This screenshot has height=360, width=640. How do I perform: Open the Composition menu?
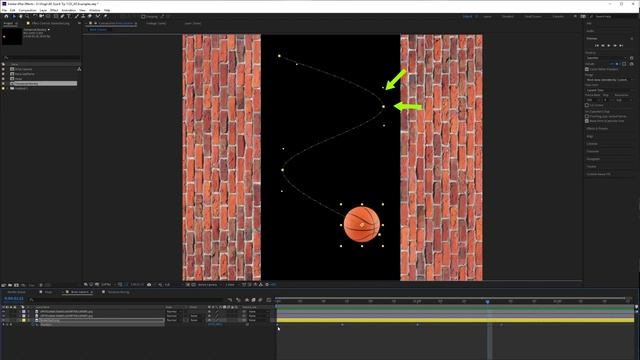pos(27,10)
